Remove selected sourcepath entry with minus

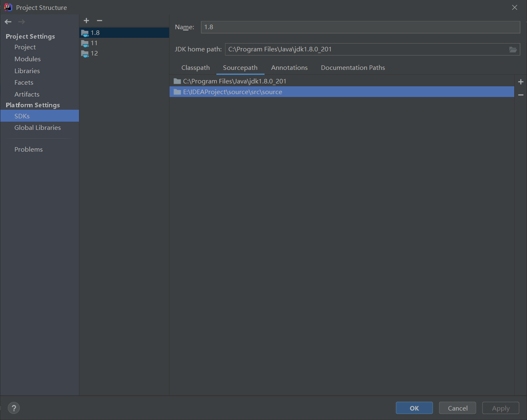click(521, 95)
